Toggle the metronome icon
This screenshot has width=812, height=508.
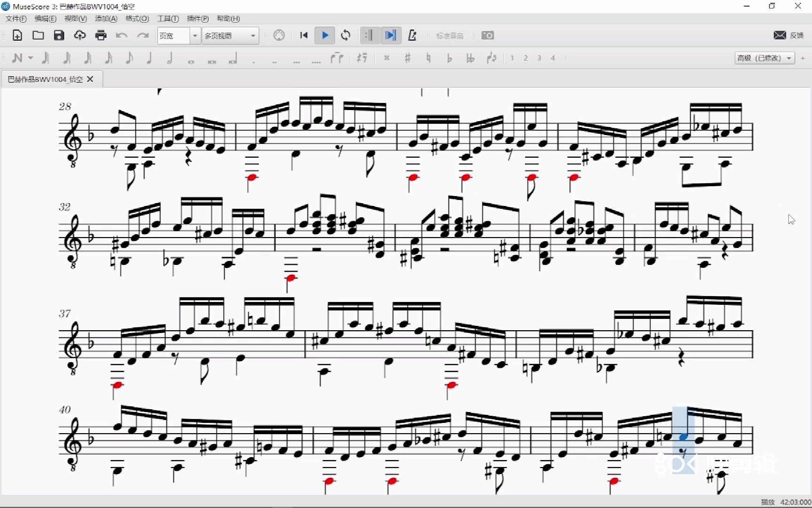tap(412, 35)
